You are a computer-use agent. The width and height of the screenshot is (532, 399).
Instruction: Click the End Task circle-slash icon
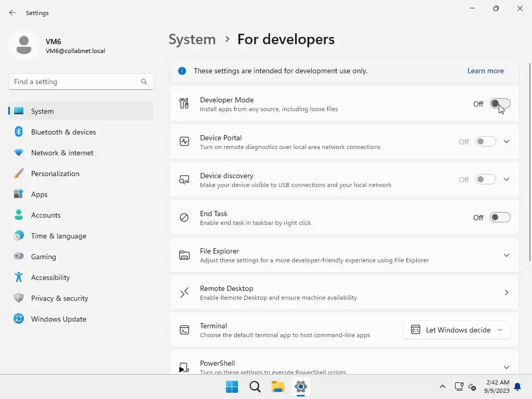184,218
